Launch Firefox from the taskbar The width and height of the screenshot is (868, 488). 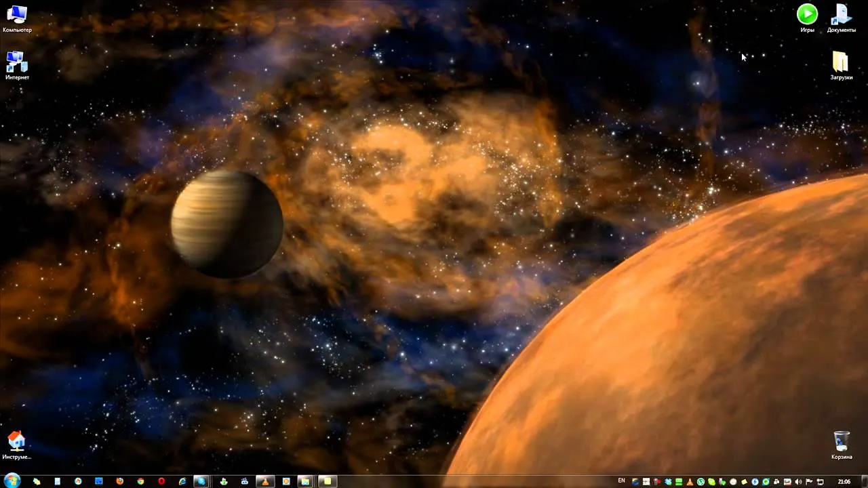120,481
